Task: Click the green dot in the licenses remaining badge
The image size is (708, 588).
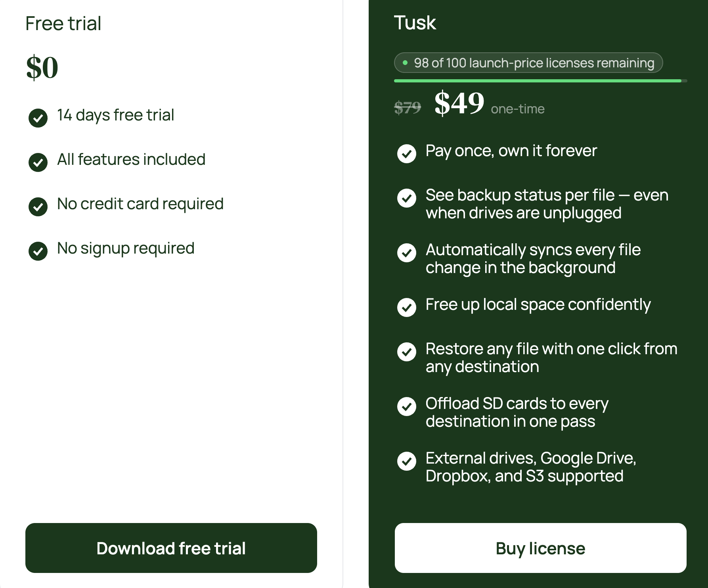Action: pos(405,63)
